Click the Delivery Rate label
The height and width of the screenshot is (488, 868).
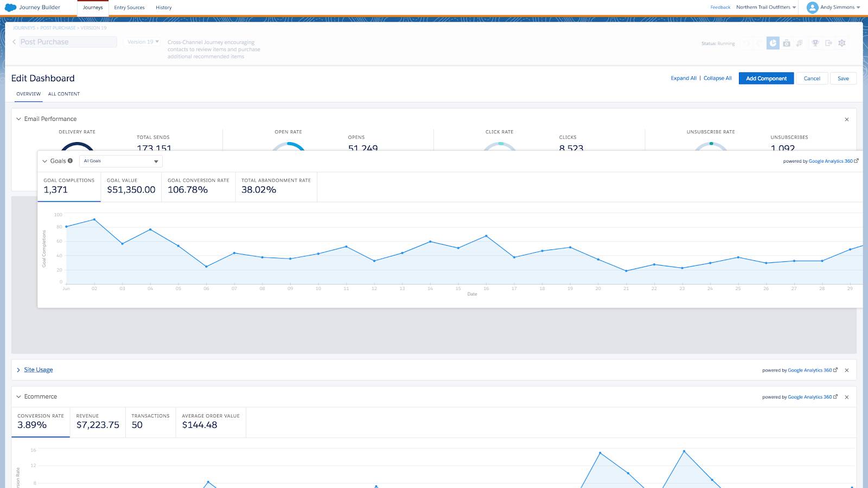pyautogui.click(x=77, y=132)
